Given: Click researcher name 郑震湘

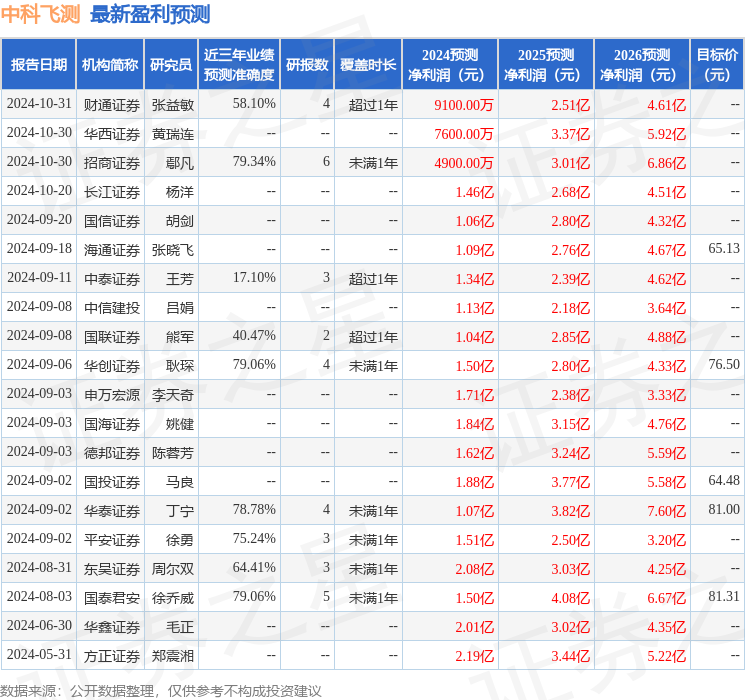Looking at the screenshot, I should [173, 656].
